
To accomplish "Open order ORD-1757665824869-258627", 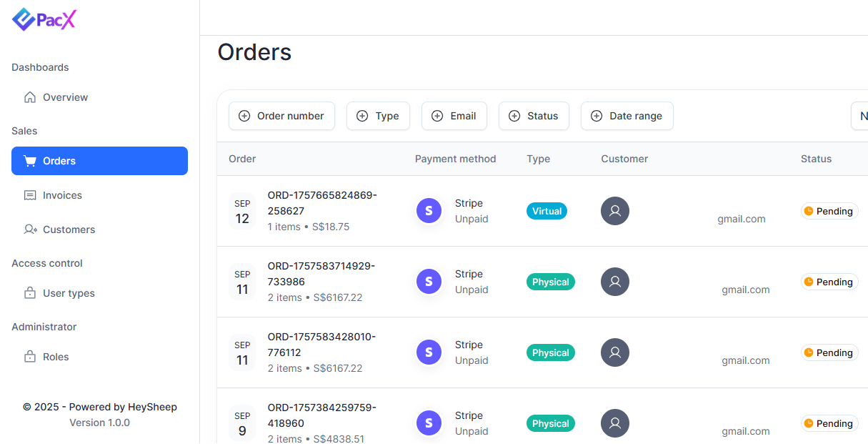I will coord(321,203).
